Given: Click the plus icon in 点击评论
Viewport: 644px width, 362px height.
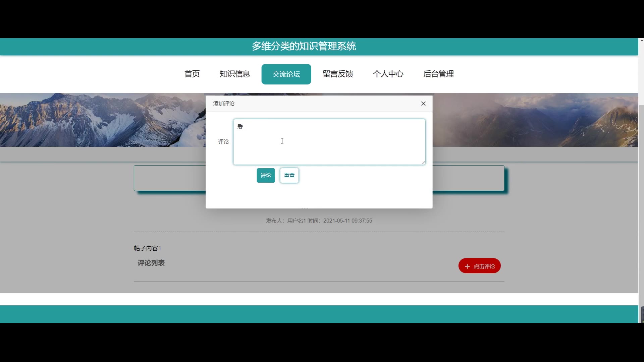Looking at the screenshot, I should point(467,266).
